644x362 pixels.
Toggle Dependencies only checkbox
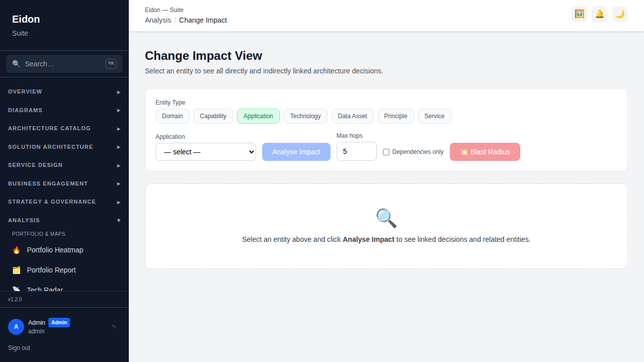tap(386, 152)
